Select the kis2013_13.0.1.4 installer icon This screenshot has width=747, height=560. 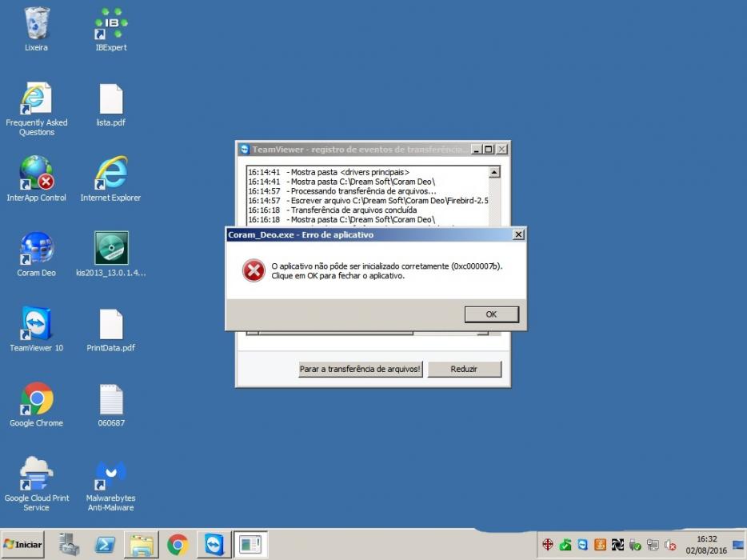coord(111,254)
